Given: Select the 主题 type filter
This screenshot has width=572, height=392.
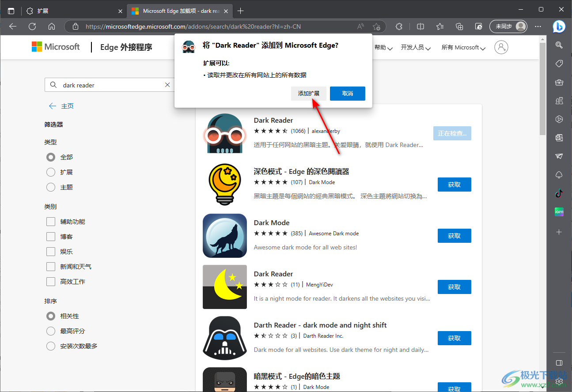Looking at the screenshot, I should coord(51,187).
